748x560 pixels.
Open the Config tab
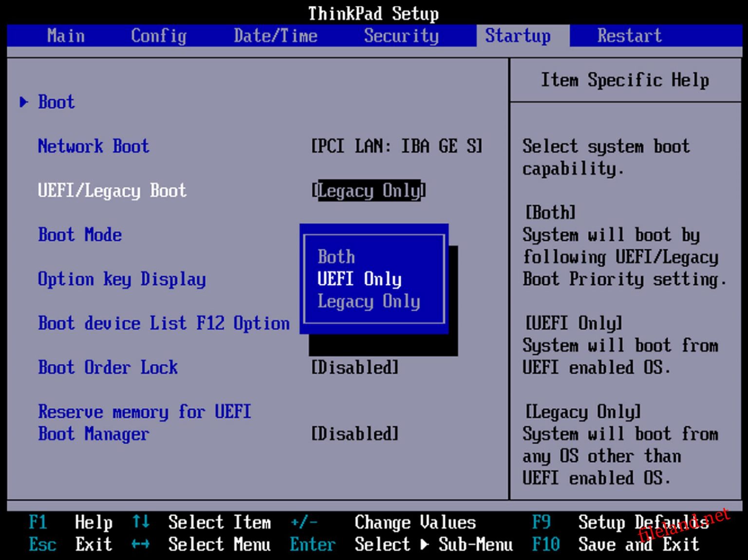pyautogui.click(x=158, y=36)
